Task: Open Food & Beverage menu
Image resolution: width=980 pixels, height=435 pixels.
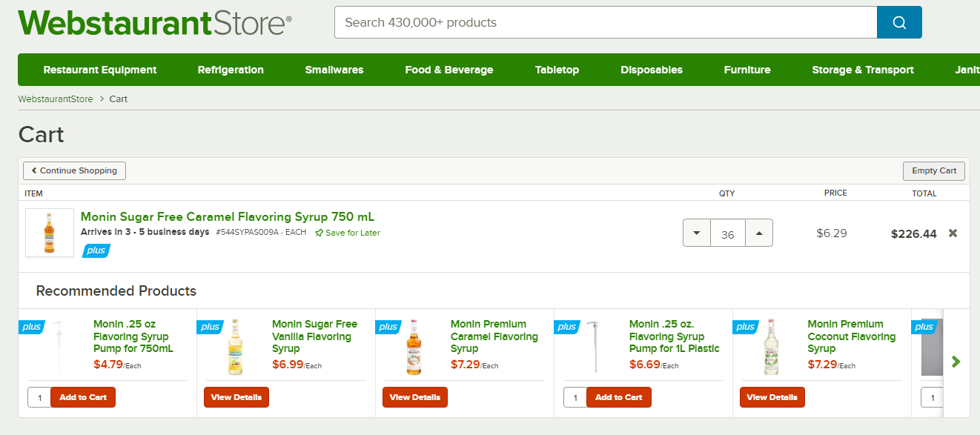Action: click(x=449, y=70)
